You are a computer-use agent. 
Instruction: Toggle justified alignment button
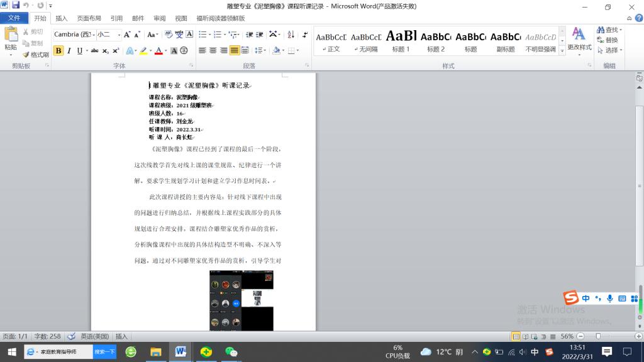click(235, 50)
